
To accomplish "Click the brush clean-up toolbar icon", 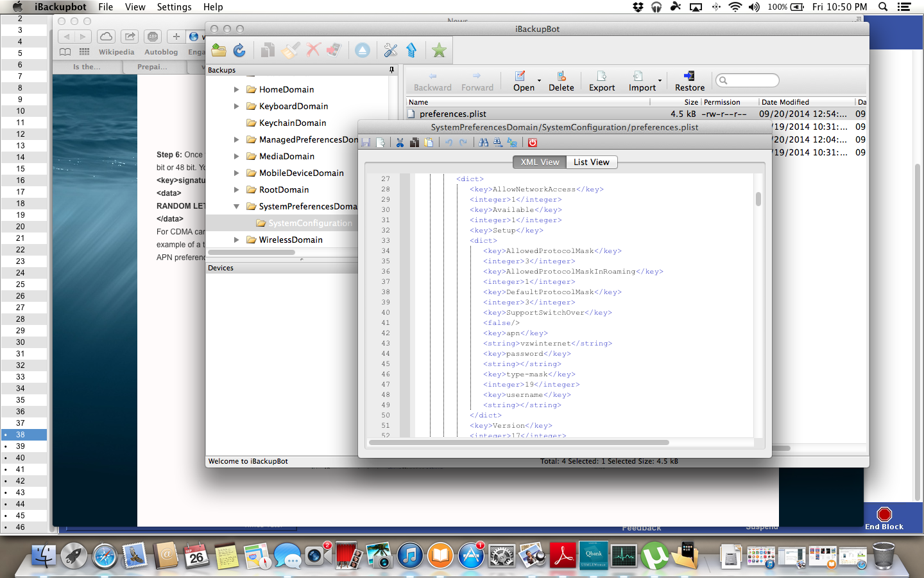I will click(x=291, y=50).
